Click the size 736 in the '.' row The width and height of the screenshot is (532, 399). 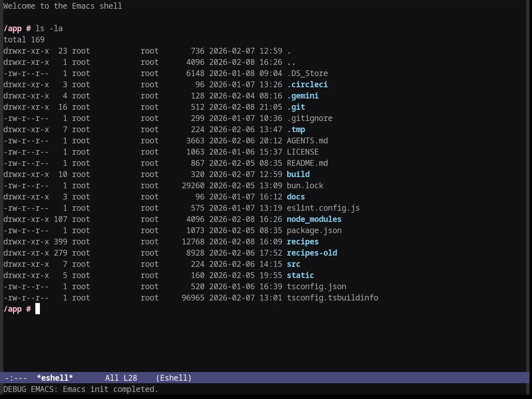pos(197,51)
